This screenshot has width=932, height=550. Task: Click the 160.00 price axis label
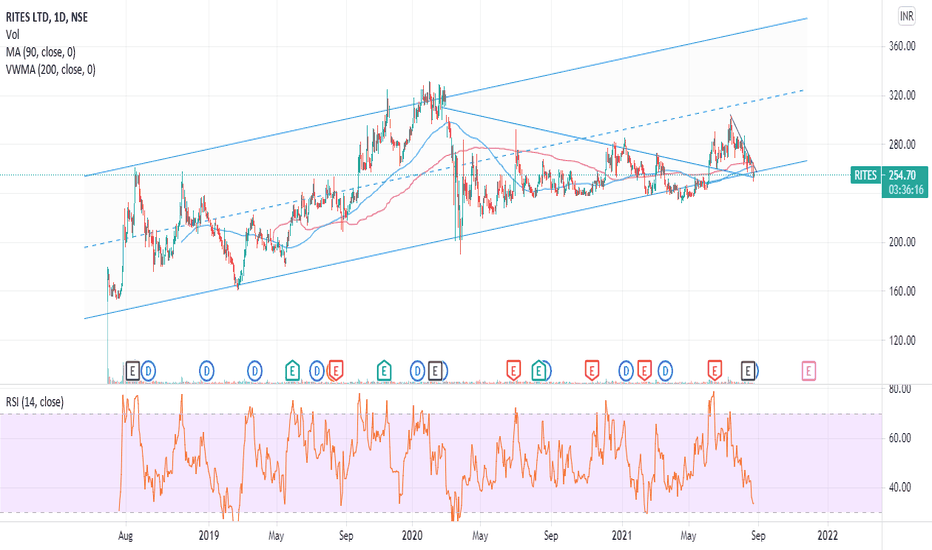tap(902, 291)
